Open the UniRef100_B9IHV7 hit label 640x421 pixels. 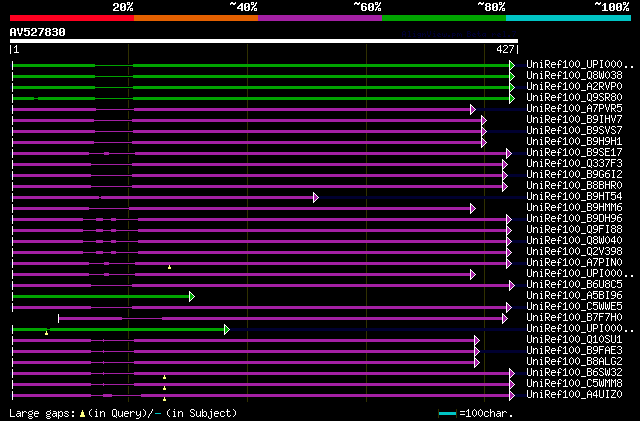click(x=574, y=120)
